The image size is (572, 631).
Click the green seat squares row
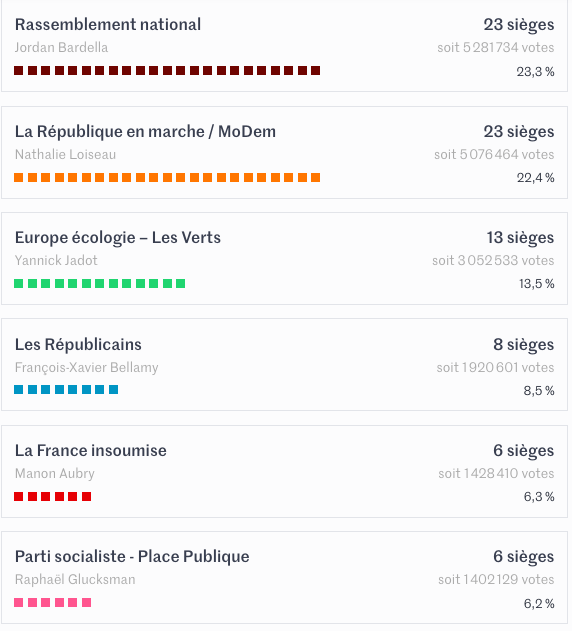click(x=99, y=284)
